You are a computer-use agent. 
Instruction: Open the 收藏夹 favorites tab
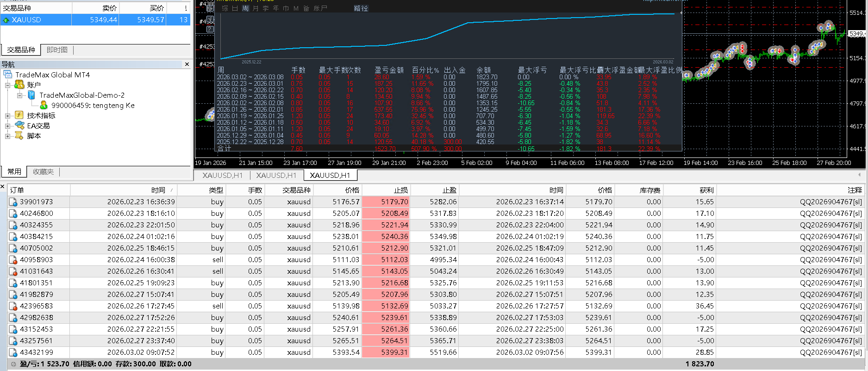point(43,172)
